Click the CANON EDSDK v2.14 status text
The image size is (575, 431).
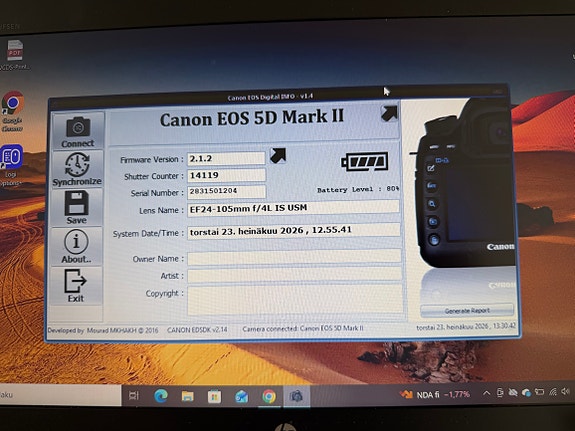coord(197,330)
